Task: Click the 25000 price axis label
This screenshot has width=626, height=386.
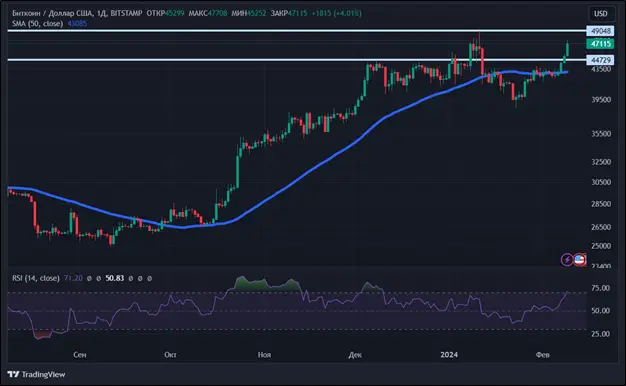Action: (601, 246)
